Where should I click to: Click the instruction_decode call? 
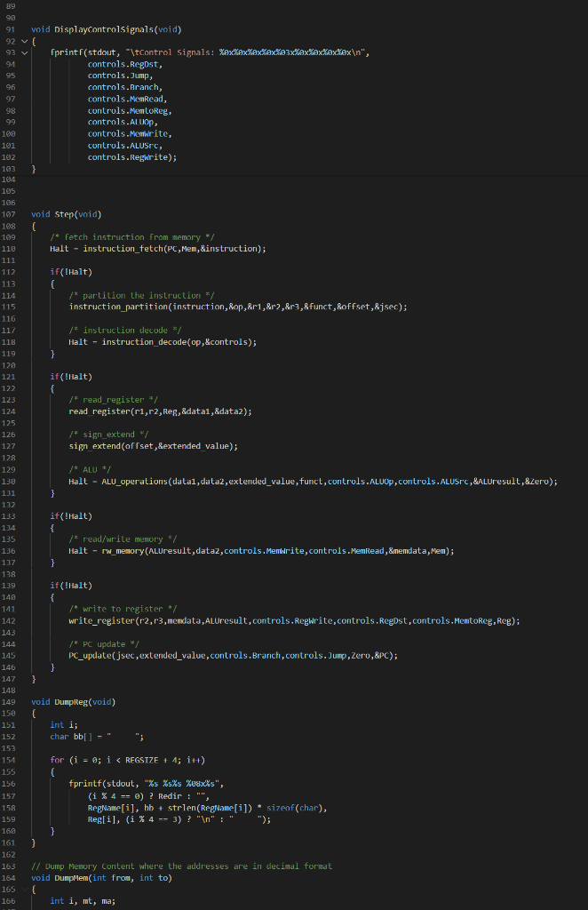click(x=145, y=342)
